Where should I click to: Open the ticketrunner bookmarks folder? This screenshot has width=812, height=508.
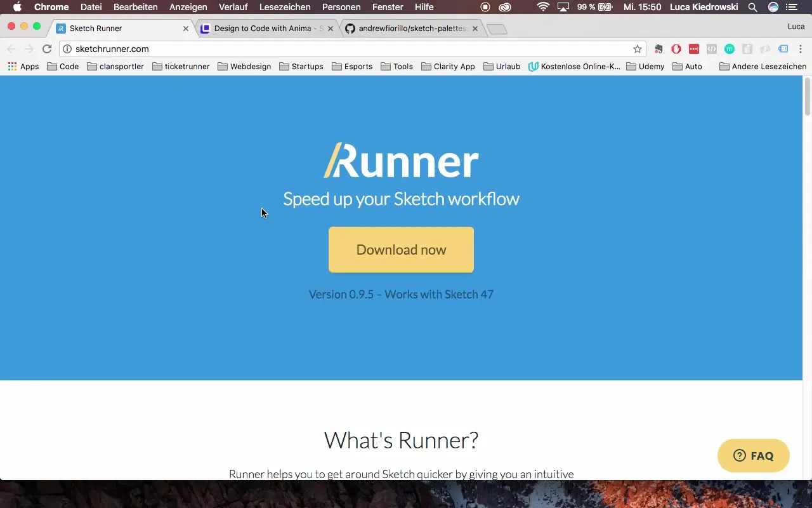tap(181, 66)
